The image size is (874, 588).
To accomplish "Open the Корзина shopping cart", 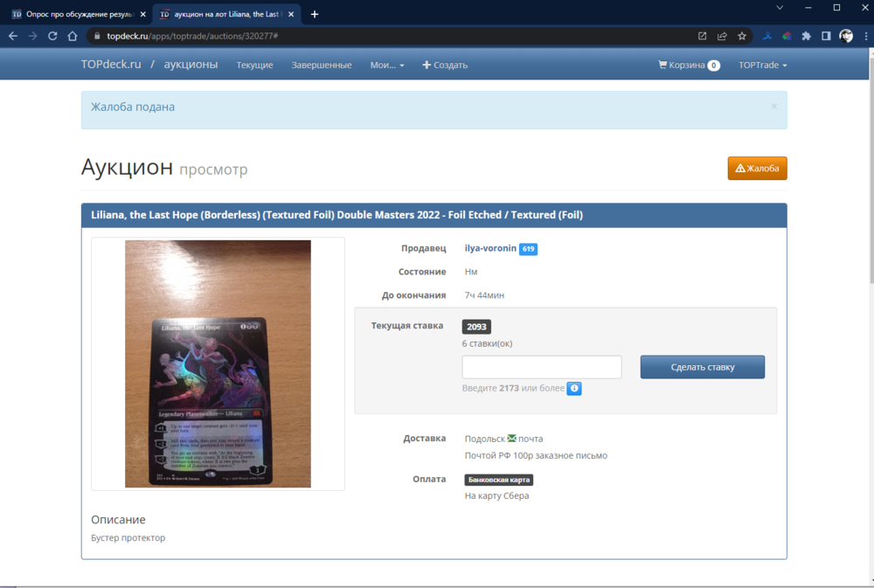I will pyautogui.click(x=688, y=65).
